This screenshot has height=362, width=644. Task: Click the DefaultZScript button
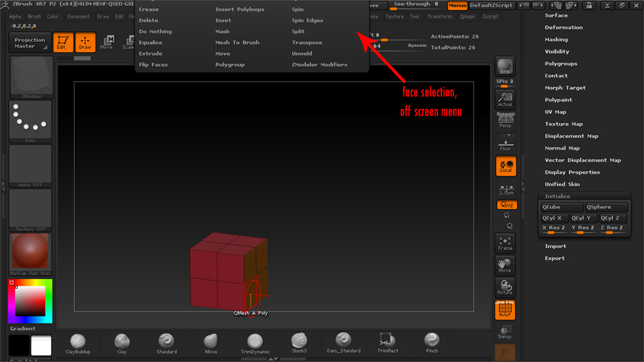pyautogui.click(x=491, y=5)
